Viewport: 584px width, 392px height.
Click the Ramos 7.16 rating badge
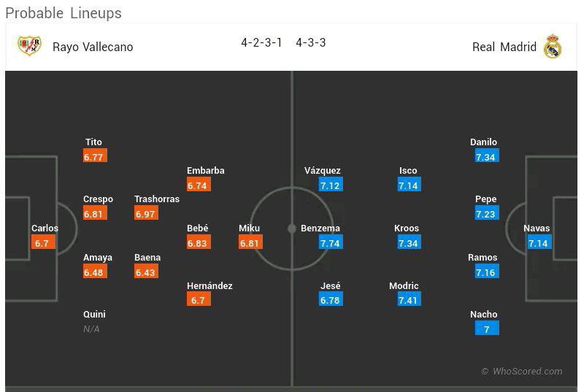485,272
